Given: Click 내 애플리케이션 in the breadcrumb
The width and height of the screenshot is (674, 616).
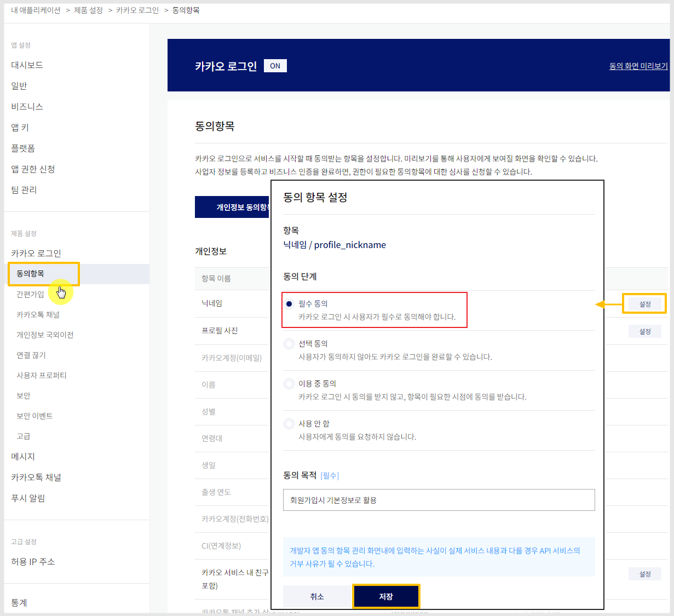Looking at the screenshot, I should (36, 10).
